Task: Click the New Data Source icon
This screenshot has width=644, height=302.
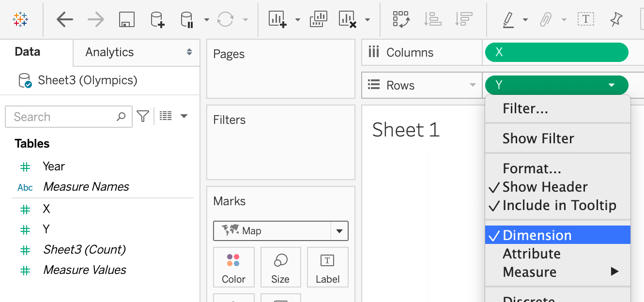Action: tap(157, 19)
